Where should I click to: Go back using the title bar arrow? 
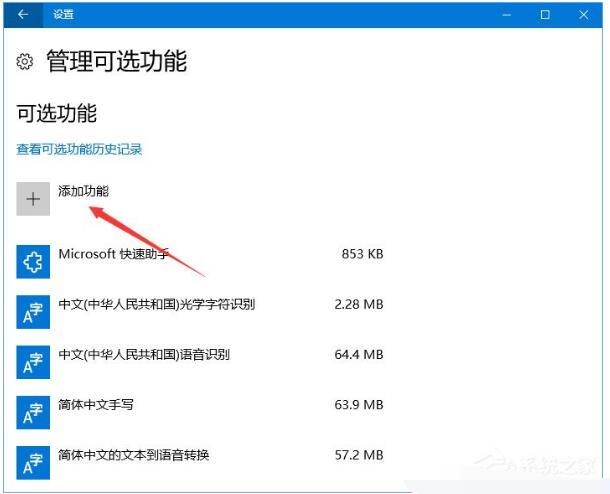(23, 15)
